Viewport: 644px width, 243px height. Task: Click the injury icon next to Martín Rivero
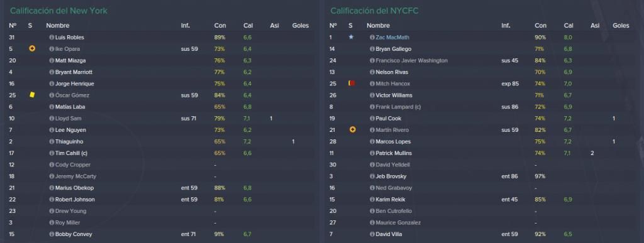pos(352,129)
